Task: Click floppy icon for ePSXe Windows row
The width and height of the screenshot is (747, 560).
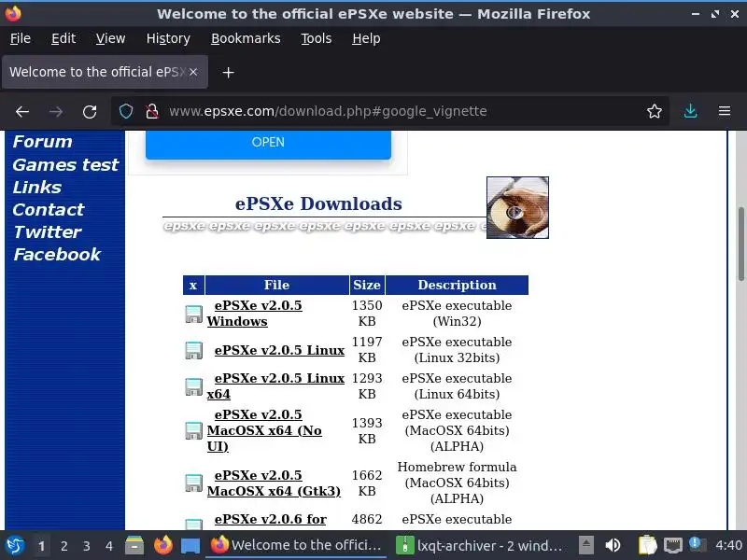Action: click(x=193, y=315)
